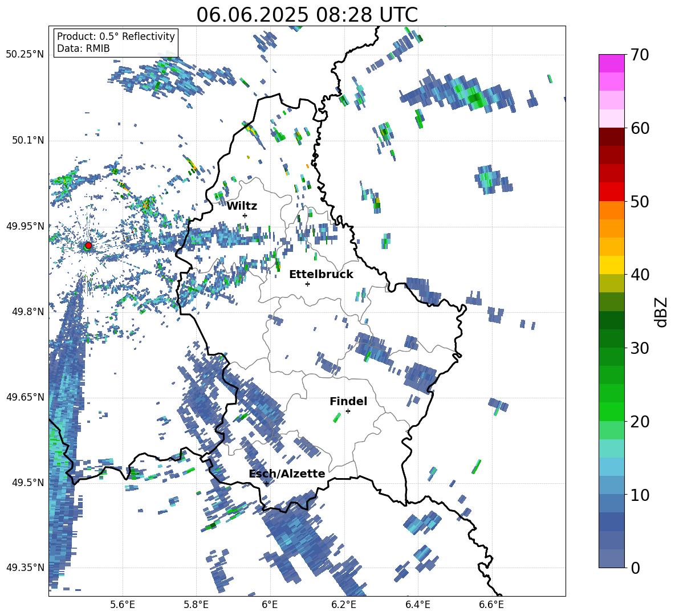This screenshot has width=675, height=616.
Task: Click the title 06.06.2025 08:28 UTC
Action: point(307,15)
